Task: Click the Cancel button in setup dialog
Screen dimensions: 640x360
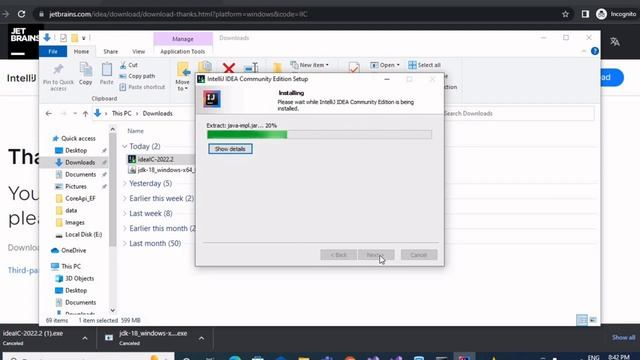Action: pyautogui.click(x=419, y=255)
